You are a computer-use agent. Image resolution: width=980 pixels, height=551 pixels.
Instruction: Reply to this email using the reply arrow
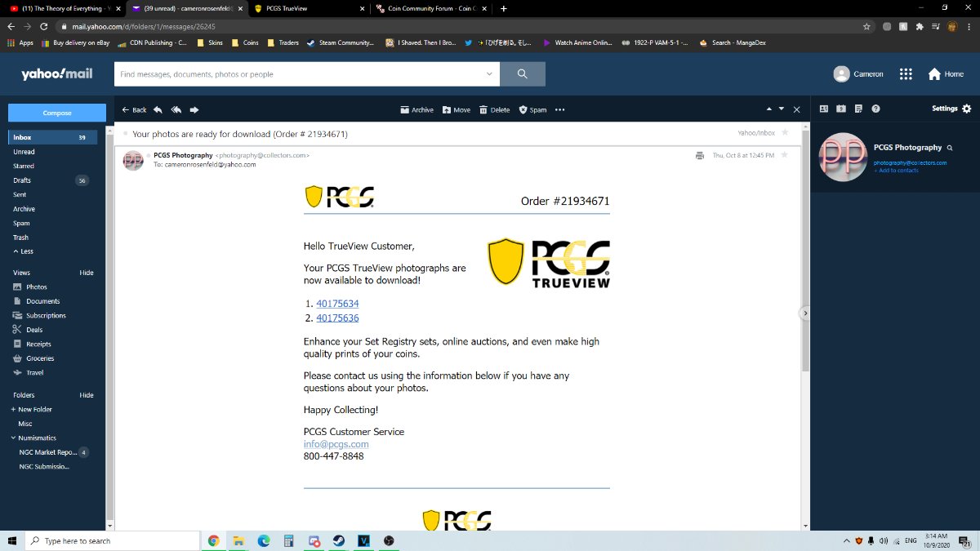coord(158,109)
